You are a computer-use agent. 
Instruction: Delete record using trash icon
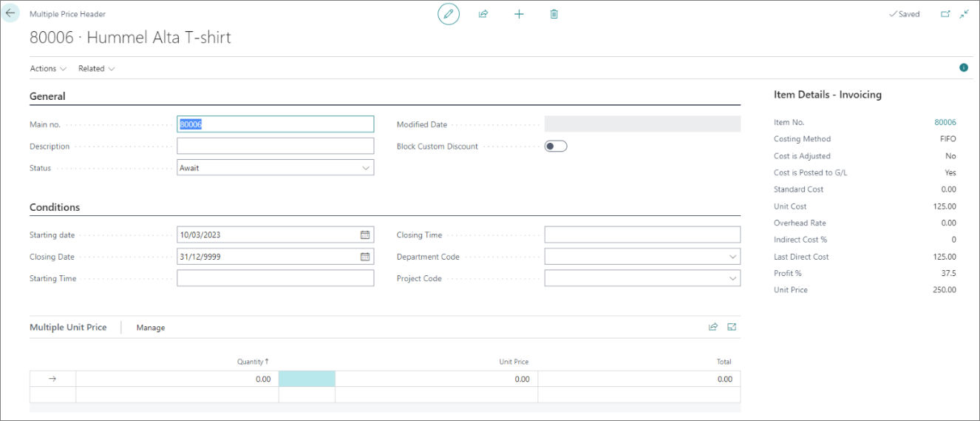(x=554, y=14)
